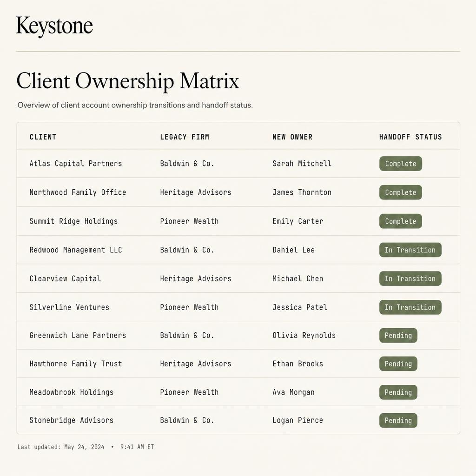This screenshot has width=476, height=476.
Task: Click In Transition badge for Clearview Capital
Action: point(410,279)
